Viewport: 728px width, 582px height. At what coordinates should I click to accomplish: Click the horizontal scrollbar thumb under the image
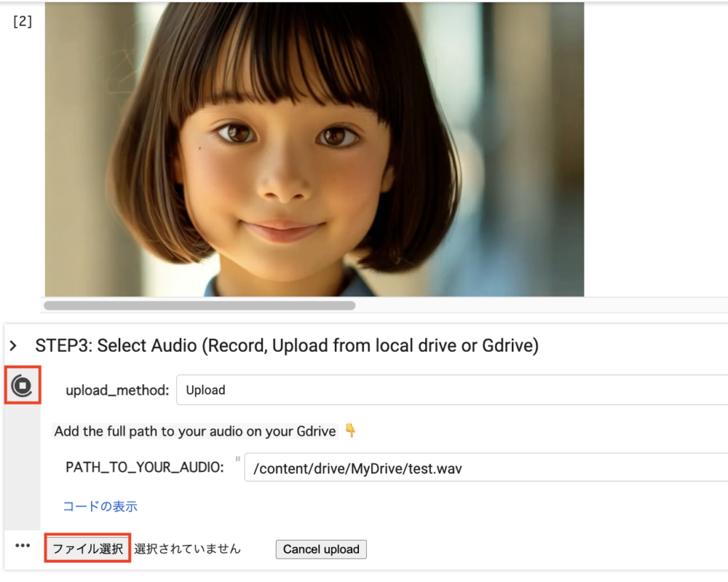tap(199, 306)
